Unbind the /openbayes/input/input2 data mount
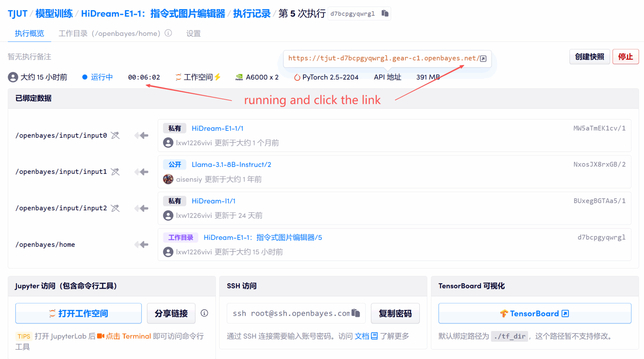Viewport: 644px width, 359px height. pyautogui.click(x=115, y=208)
